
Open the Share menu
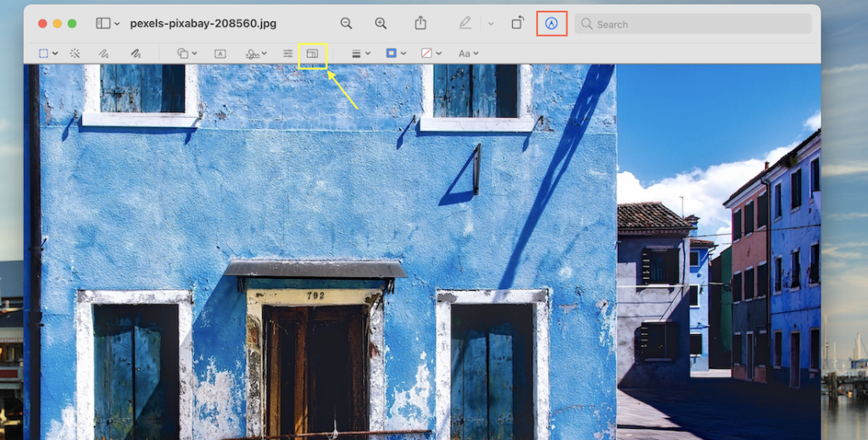pos(420,24)
